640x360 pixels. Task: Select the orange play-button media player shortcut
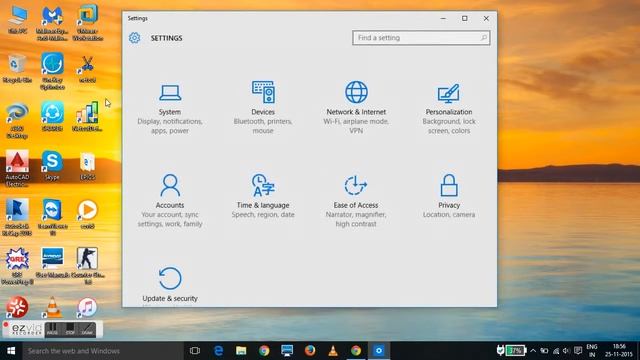pos(87,214)
